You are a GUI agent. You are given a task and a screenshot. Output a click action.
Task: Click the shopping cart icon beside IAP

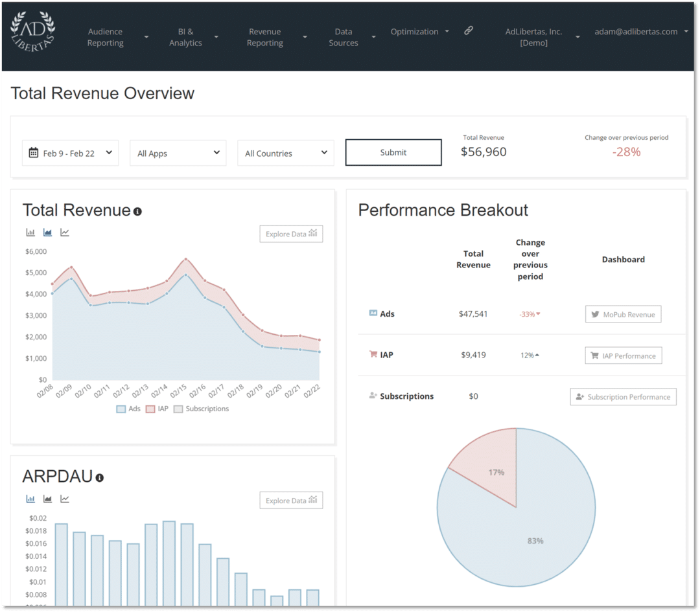point(372,354)
